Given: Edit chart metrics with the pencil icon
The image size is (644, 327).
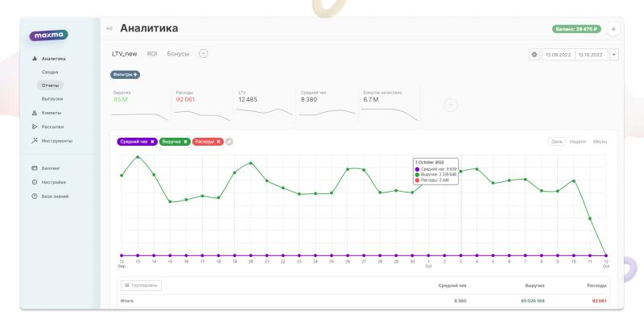Looking at the screenshot, I should tap(229, 142).
